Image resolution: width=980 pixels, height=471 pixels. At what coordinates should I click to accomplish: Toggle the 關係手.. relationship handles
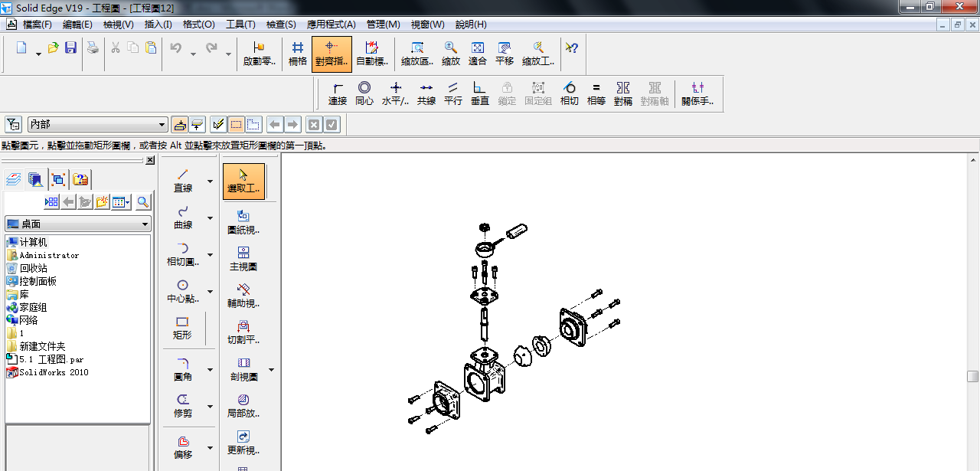tap(697, 93)
